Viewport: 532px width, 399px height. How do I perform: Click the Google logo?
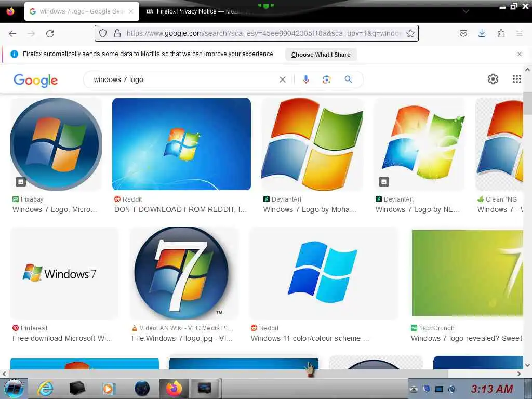pyautogui.click(x=36, y=81)
